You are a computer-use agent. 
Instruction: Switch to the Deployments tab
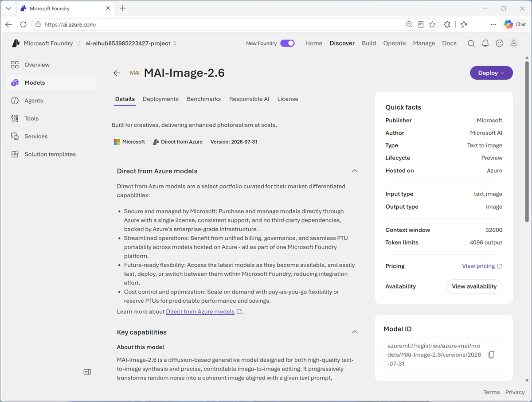[160, 99]
